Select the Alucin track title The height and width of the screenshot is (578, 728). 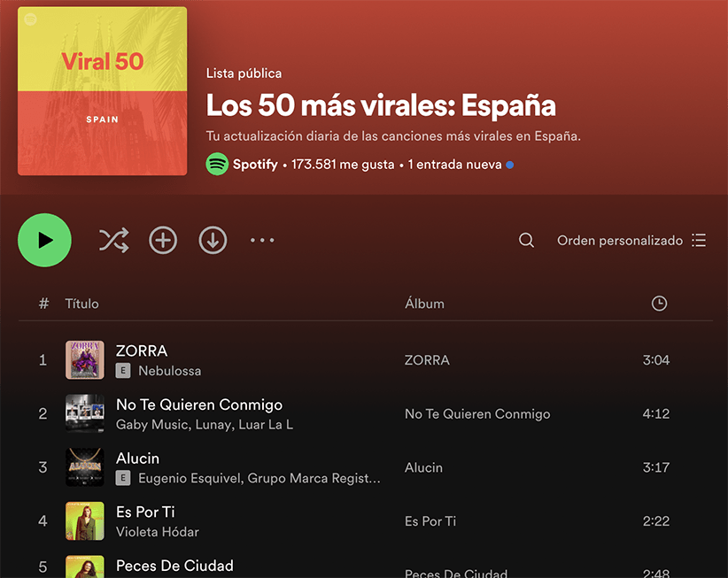tap(137, 459)
